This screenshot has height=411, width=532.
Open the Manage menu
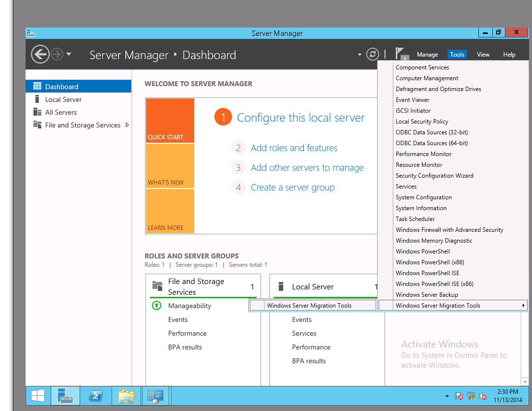[427, 54]
